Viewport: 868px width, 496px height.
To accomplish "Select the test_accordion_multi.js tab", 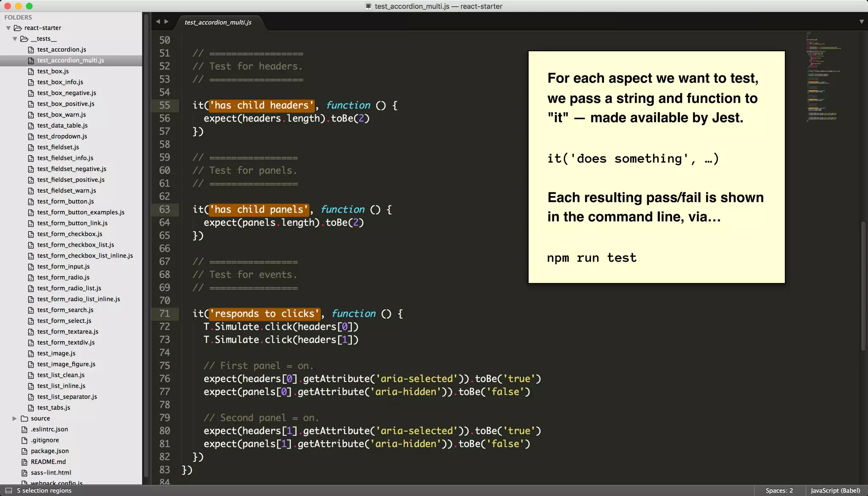I will 218,22.
